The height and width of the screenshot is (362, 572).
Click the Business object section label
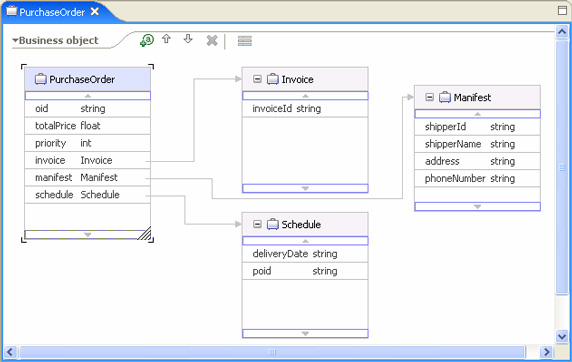58,40
